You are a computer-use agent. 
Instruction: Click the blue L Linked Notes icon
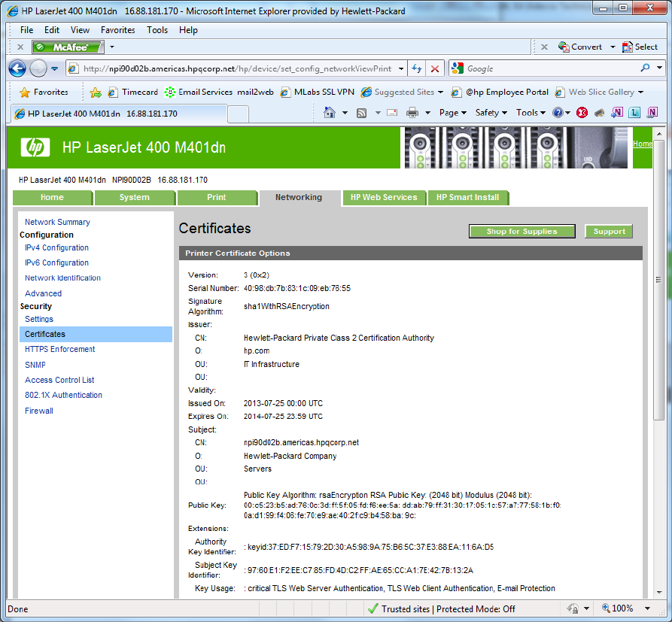point(634,113)
